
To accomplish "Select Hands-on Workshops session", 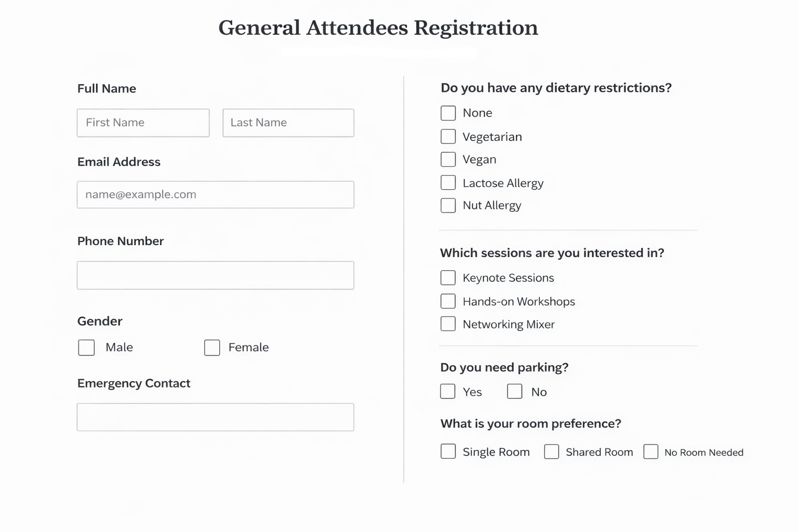I will 448,301.
